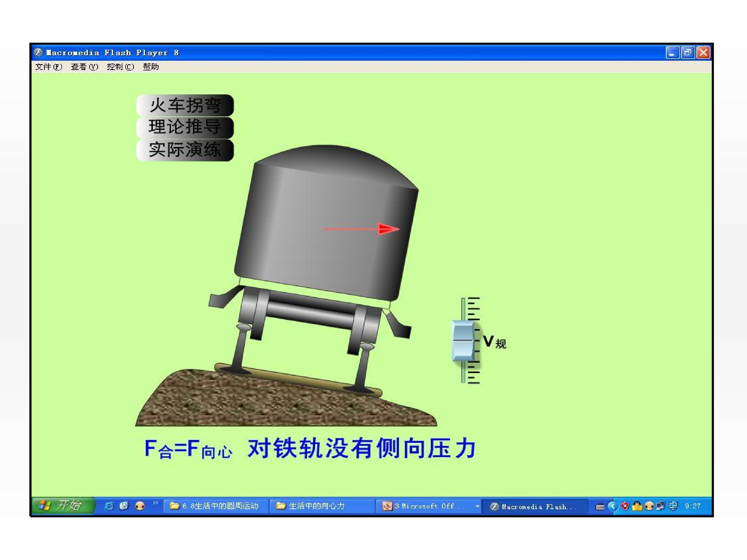Click the speed slider handle near V规
The width and height of the screenshot is (747, 560).
coord(464,341)
